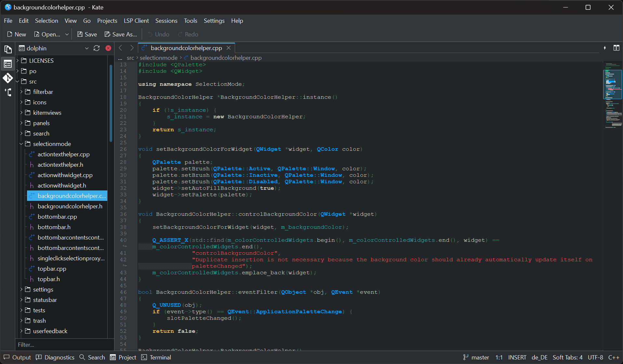Click the LSP symbol outline sidebar icon
This screenshot has height=364, width=623.
coord(8,92)
